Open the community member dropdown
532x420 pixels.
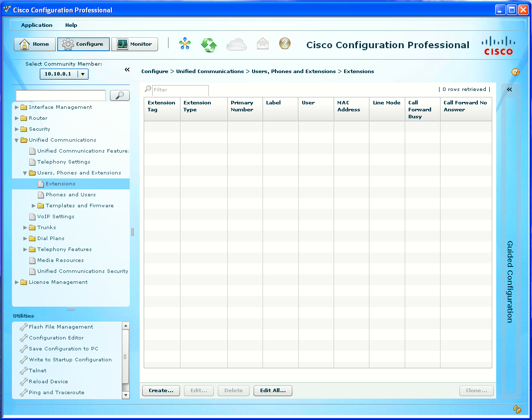83,74
